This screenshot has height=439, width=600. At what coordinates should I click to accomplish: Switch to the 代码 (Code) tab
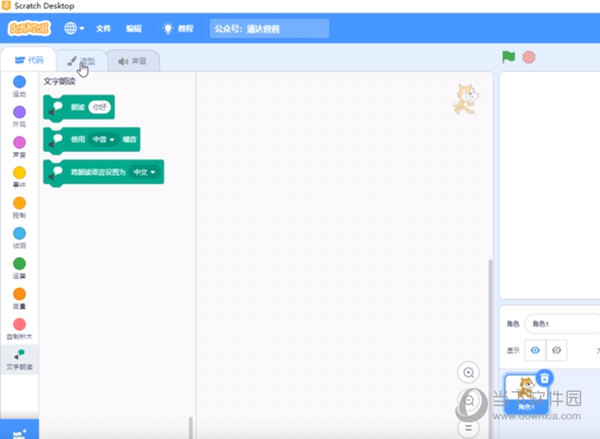(x=29, y=60)
